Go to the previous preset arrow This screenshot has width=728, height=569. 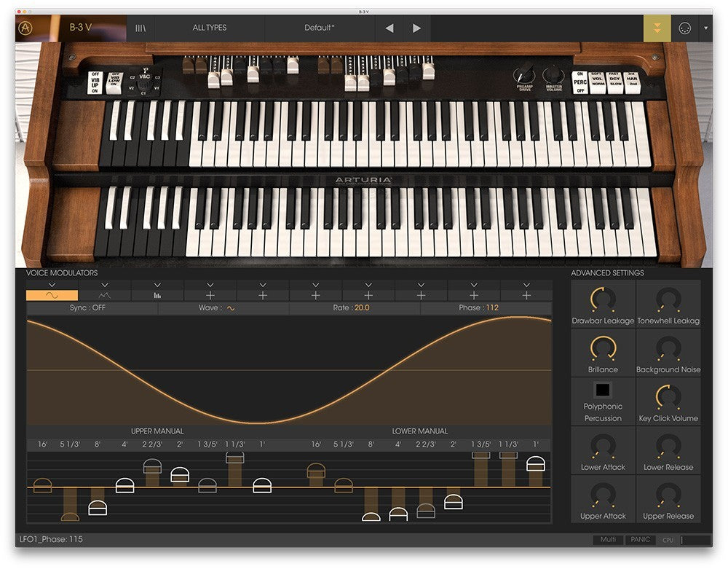389,28
